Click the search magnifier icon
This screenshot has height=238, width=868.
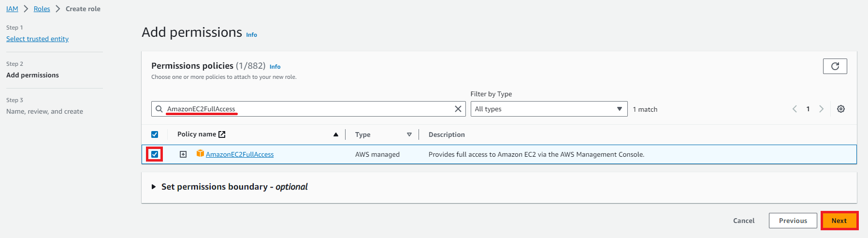click(159, 109)
